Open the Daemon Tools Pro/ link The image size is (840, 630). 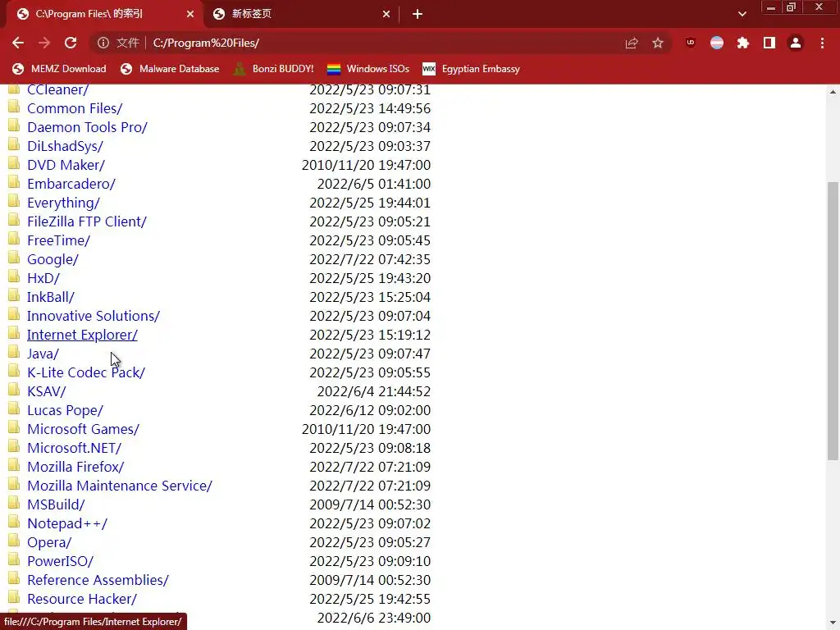87,127
